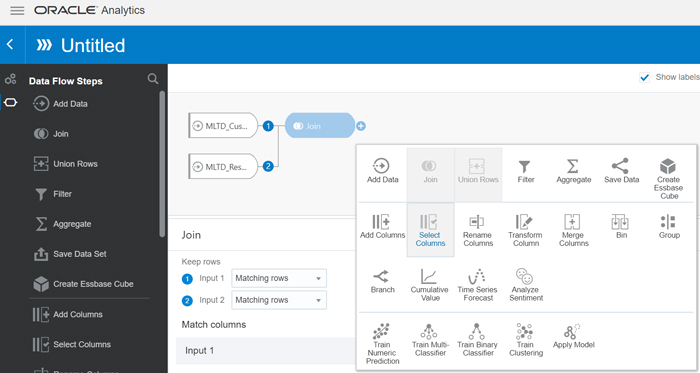Choose Create Essbase Cube in the sidebar
This screenshot has height=373, width=700.
[x=83, y=284]
